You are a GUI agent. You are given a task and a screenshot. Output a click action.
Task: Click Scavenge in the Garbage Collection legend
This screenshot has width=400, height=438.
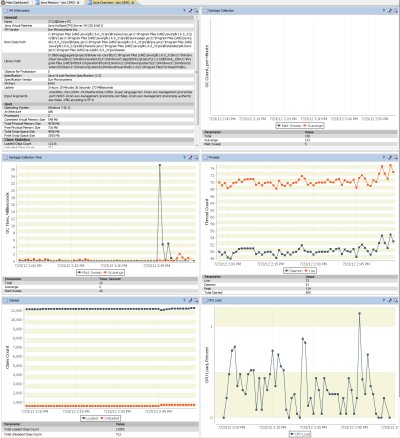tap(313, 126)
